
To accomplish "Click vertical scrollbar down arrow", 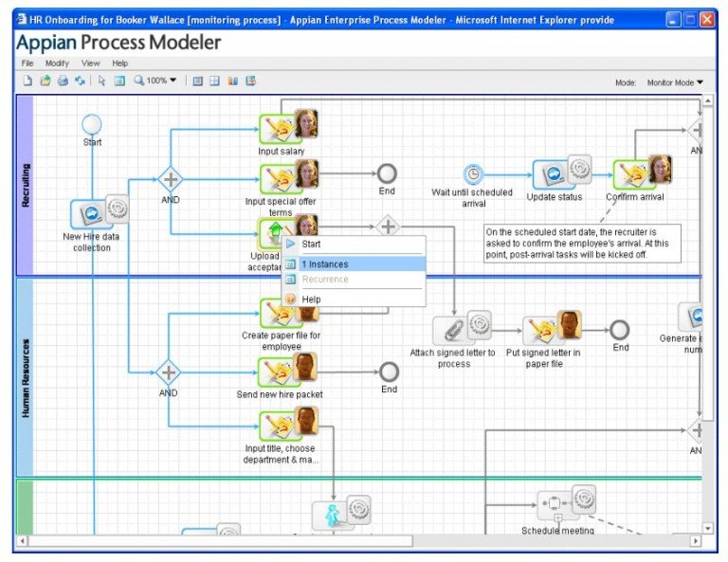I will pos(707,528).
